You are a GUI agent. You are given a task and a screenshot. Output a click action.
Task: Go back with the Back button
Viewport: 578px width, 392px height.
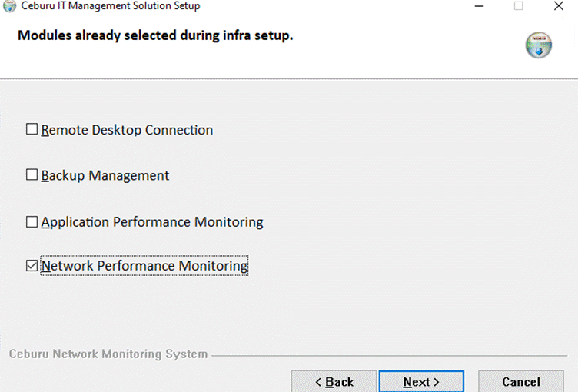tap(334, 382)
